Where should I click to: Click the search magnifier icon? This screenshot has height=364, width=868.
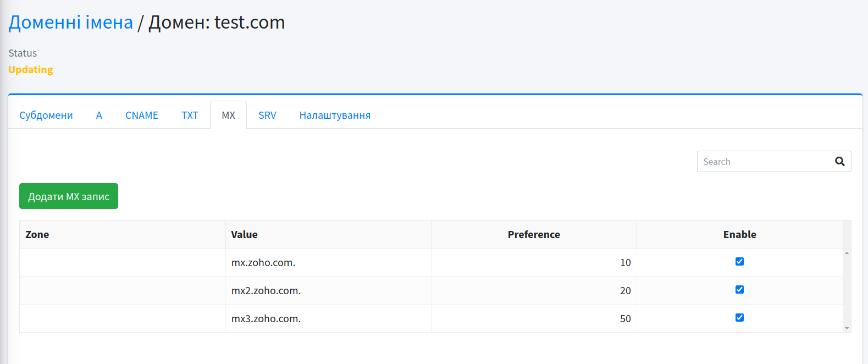pyautogui.click(x=839, y=162)
